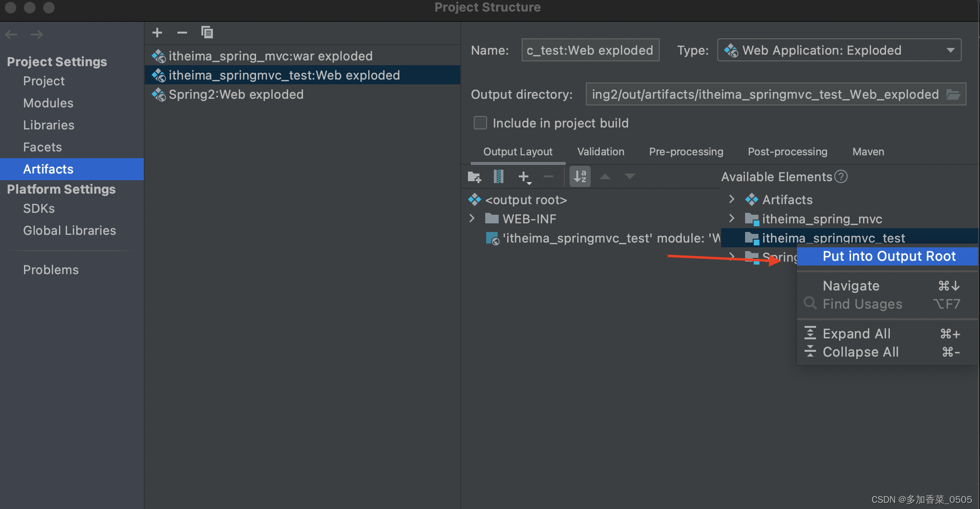The height and width of the screenshot is (509, 980).
Task: Choose Put into Output Root
Action: [x=887, y=256]
